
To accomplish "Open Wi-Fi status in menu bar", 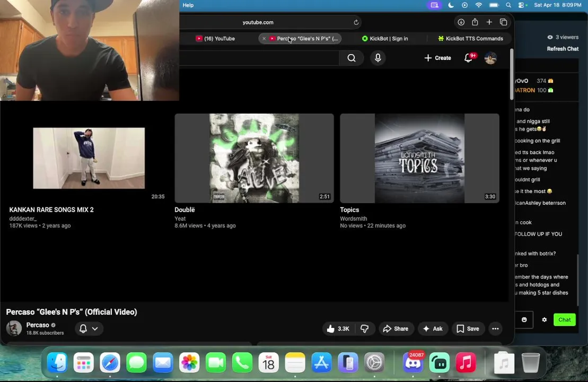I will coord(478,5).
